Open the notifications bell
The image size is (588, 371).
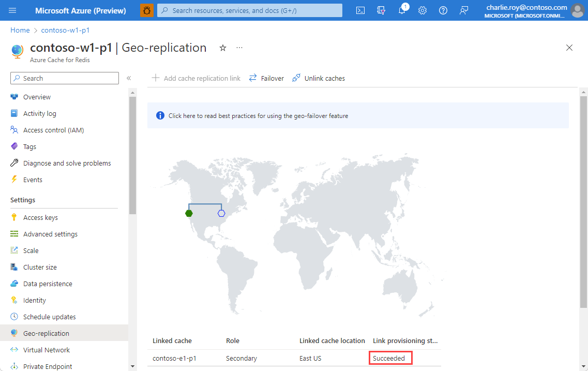pos(402,10)
